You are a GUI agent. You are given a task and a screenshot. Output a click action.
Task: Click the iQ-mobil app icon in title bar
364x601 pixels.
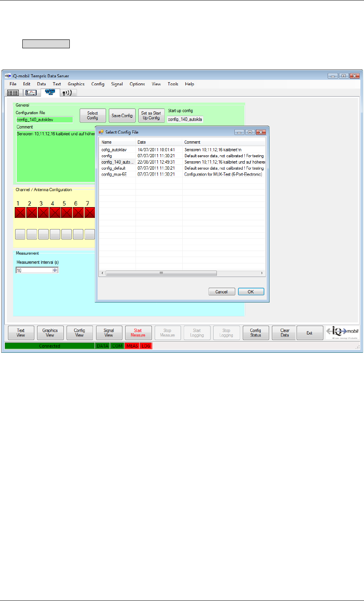point(7,76)
